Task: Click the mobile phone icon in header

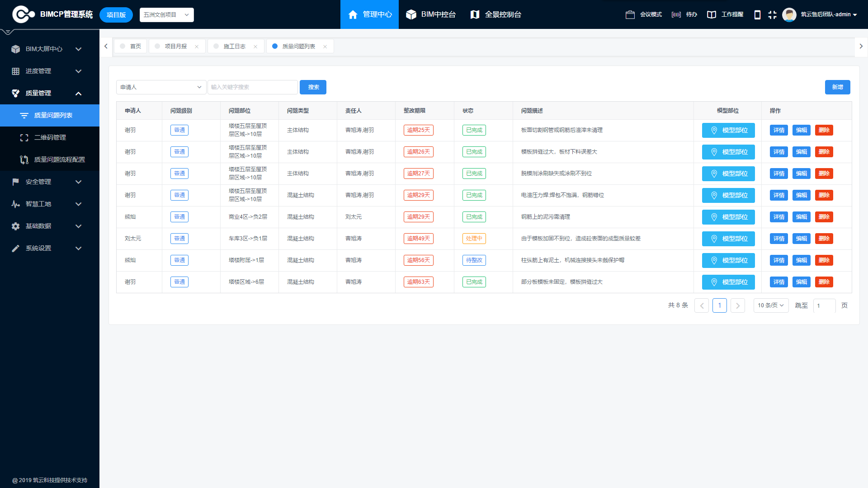Action: (757, 14)
